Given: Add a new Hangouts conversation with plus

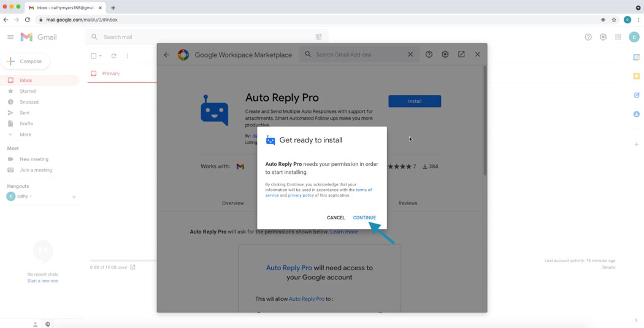Looking at the screenshot, I should click(74, 197).
